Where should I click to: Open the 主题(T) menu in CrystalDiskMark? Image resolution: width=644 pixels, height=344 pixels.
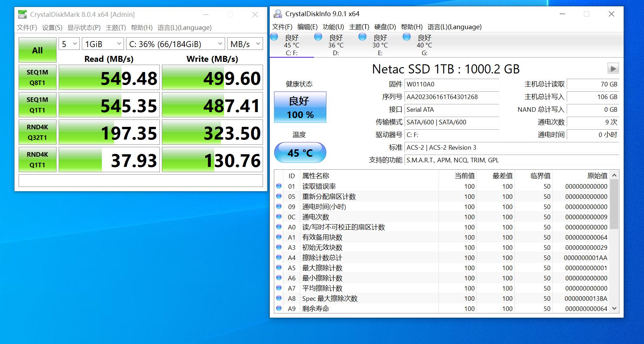116,27
